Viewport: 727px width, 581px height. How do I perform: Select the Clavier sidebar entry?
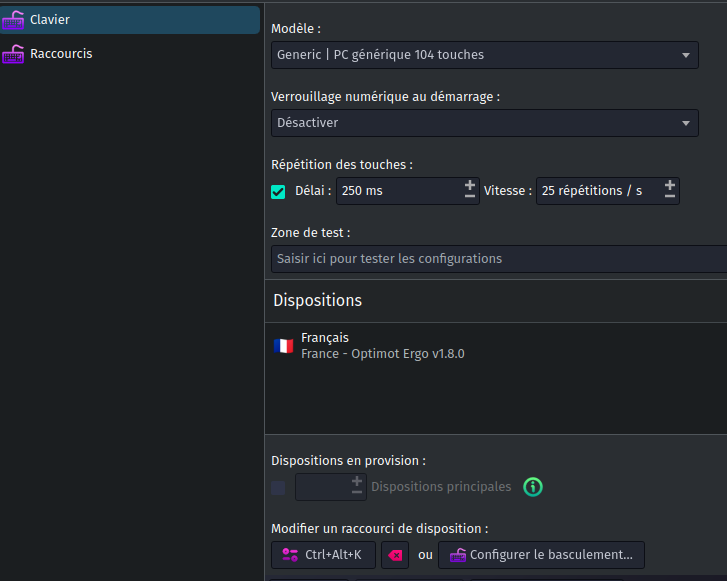pos(130,19)
